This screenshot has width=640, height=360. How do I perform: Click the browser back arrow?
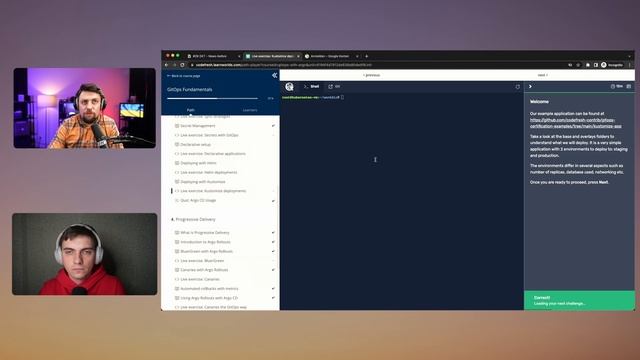(x=167, y=65)
